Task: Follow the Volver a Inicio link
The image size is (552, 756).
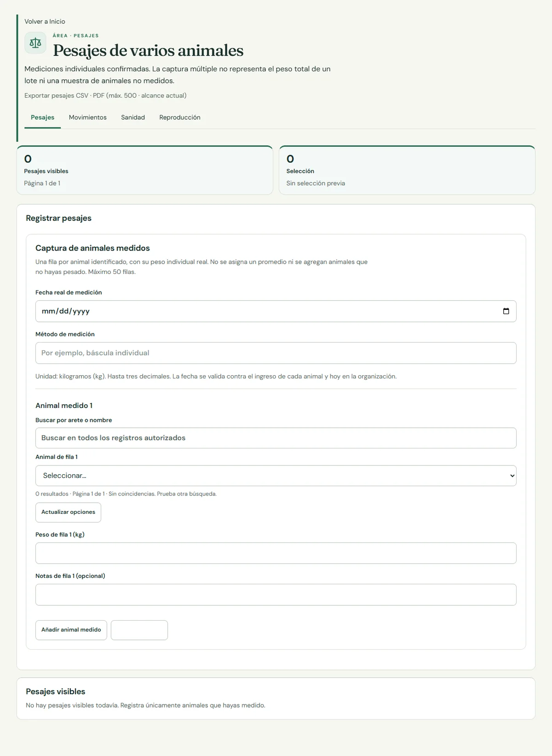Action: pyautogui.click(x=45, y=22)
